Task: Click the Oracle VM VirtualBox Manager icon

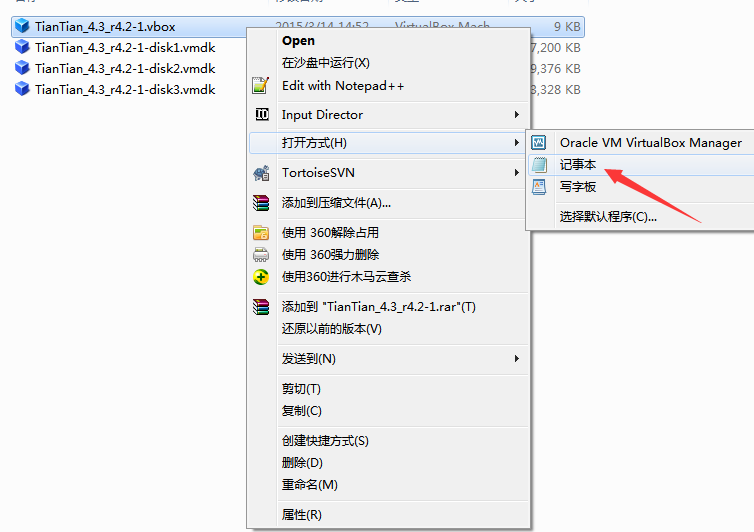Action: pyautogui.click(x=539, y=142)
